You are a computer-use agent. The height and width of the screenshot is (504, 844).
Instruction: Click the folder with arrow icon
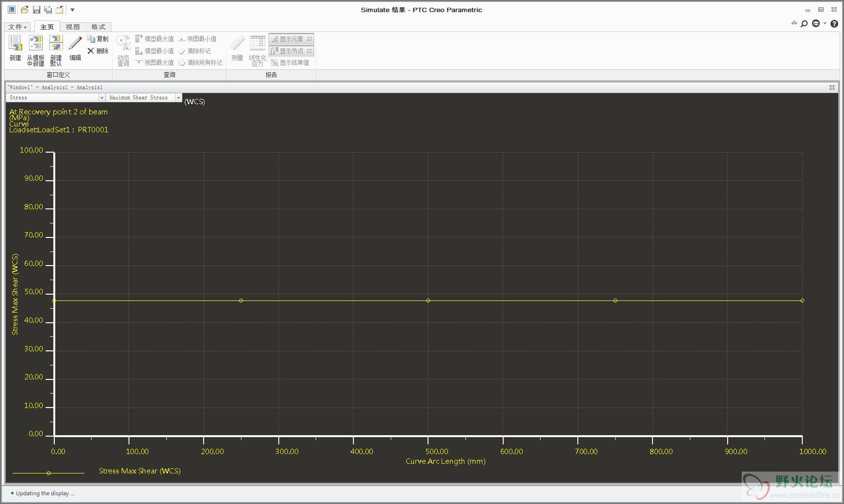pyautogui.click(x=60, y=10)
